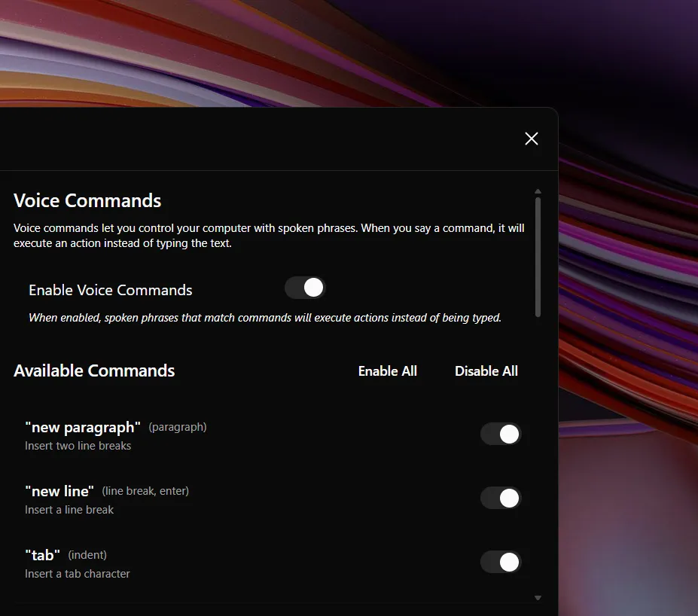Select the "tab" command name
Screen dimensions: 698x616
pyautogui.click(x=42, y=555)
